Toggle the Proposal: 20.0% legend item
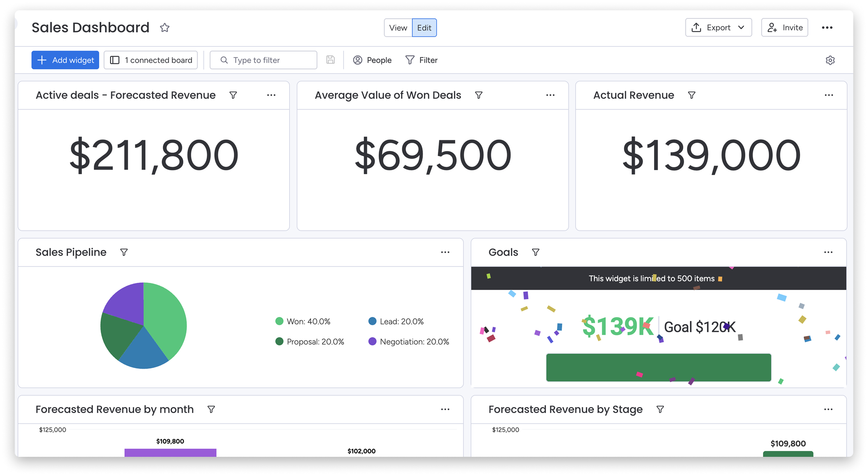The image size is (868, 476). coord(310,342)
